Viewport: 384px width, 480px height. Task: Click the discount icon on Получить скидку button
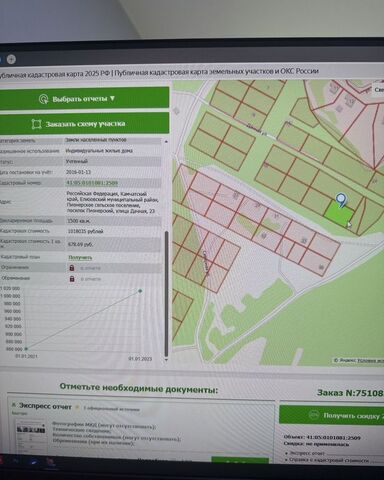click(314, 415)
